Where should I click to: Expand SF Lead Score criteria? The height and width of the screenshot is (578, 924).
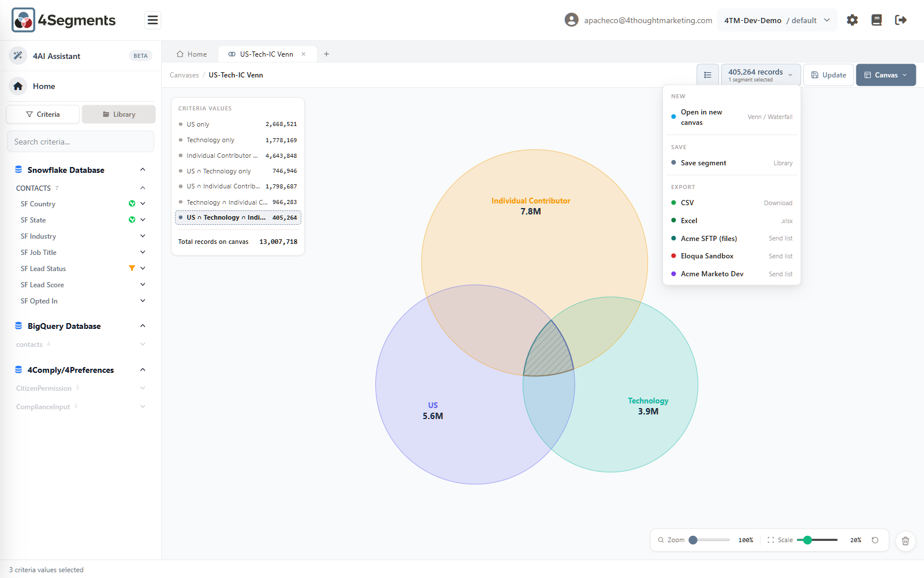coord(143,284)
